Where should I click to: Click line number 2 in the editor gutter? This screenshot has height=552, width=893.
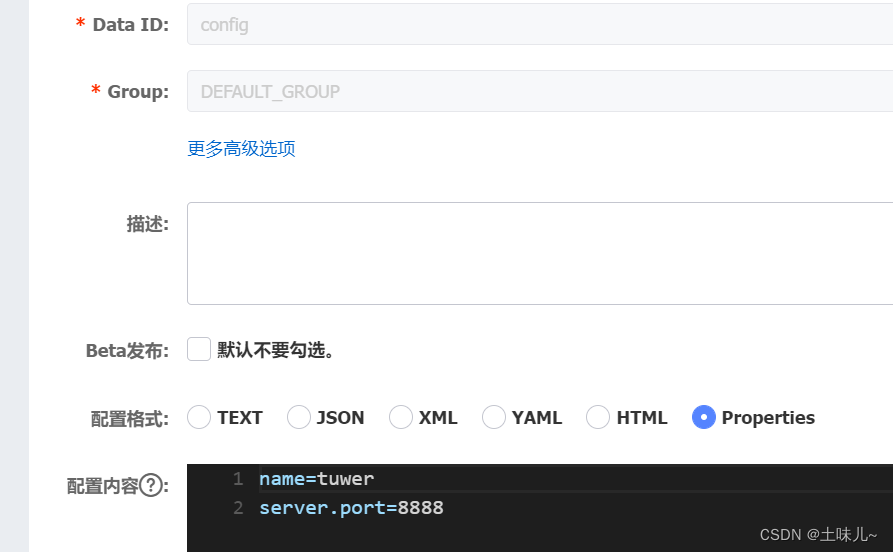238,508
